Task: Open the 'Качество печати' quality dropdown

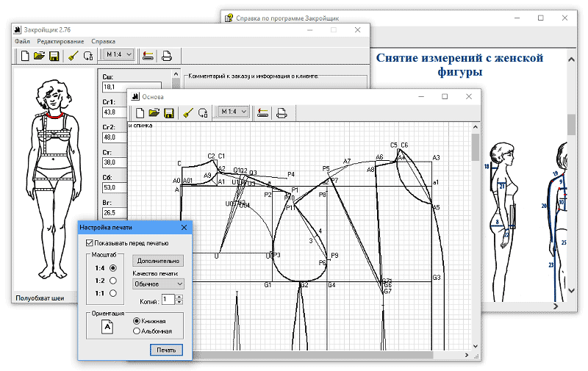Action: 157,284
